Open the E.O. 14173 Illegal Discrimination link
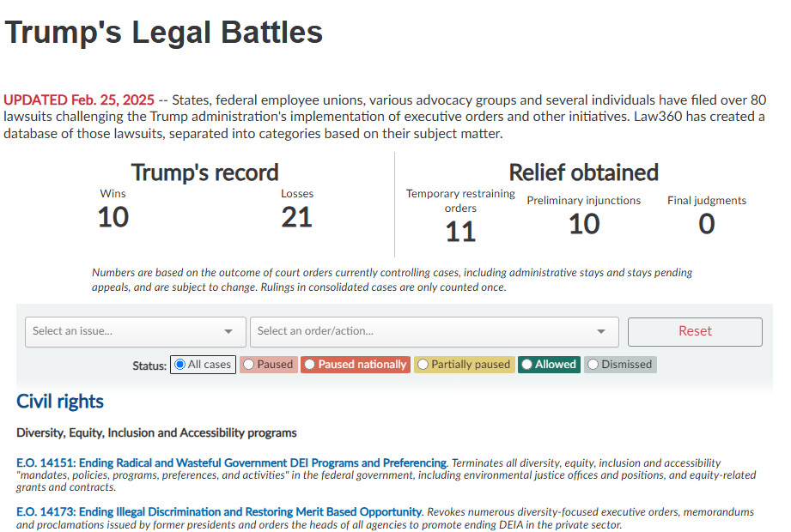This screenshot has width=791, height=532. (x=219, y=512)
